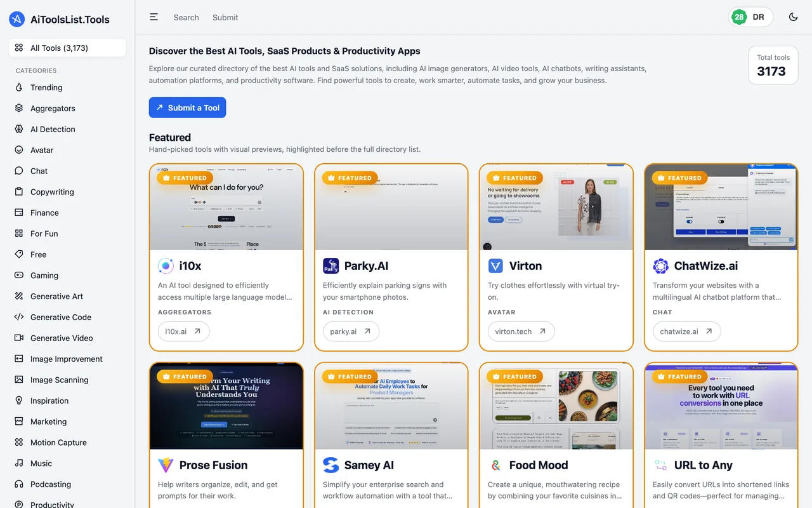Choose the Avatar smiley icon

pyautogui.click(x=19, y=150)
